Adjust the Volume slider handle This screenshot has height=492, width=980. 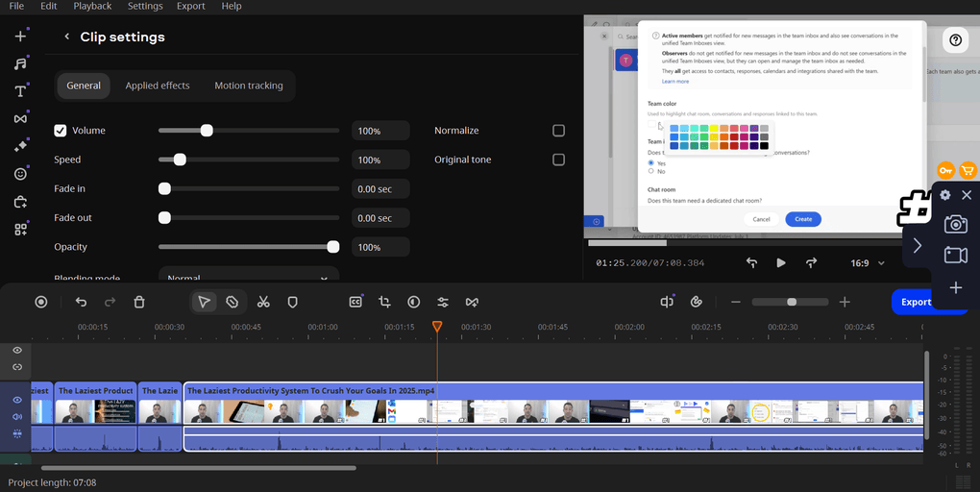click(207, 131)
